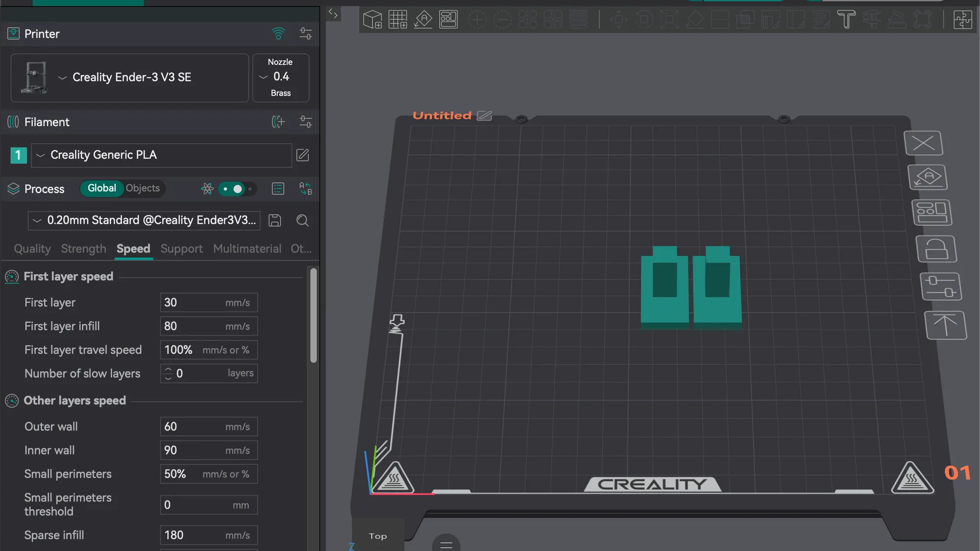This screenshot has height=551, width=980.
Task: Click the hamburger handle below the plate
Action: 446,544
